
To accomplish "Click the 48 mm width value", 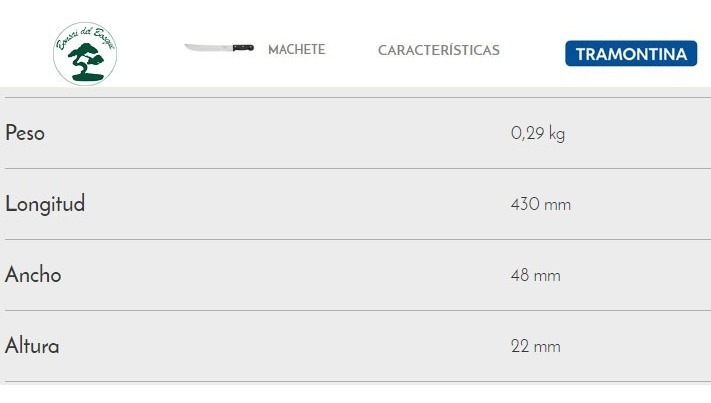I will click(535, 276).
